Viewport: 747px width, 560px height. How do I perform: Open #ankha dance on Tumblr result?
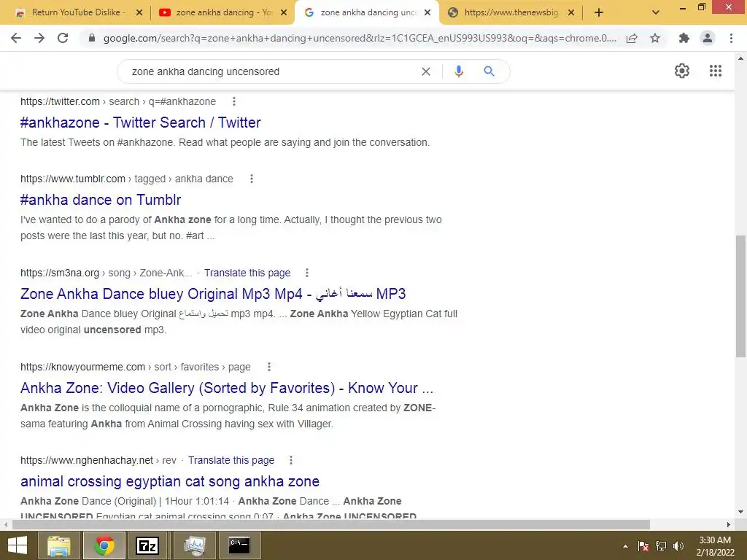click(x=101, y=200)
